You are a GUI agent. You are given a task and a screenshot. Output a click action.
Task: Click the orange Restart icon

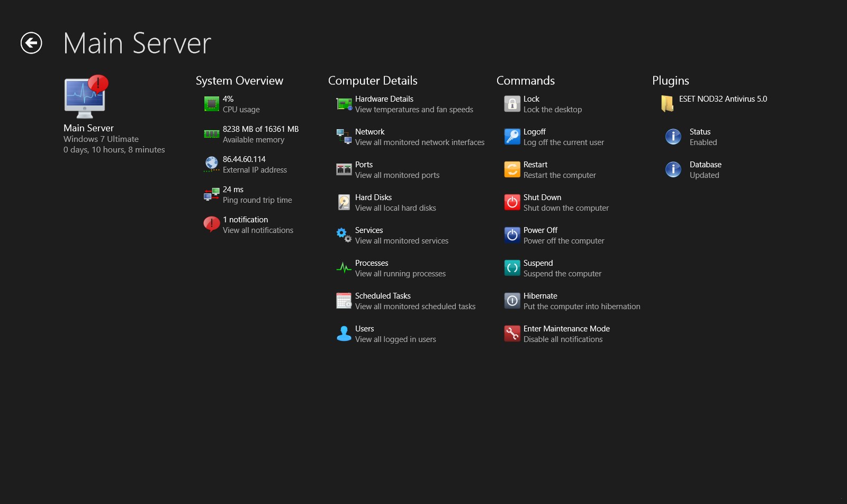[512, 169]
